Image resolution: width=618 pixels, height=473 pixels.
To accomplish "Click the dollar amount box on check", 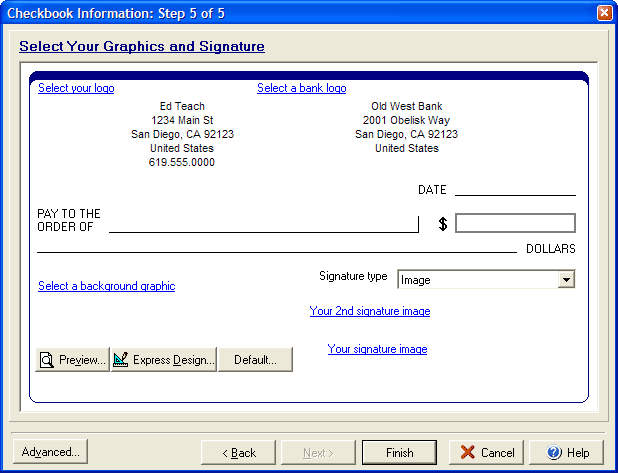I will tap(515, 223).
